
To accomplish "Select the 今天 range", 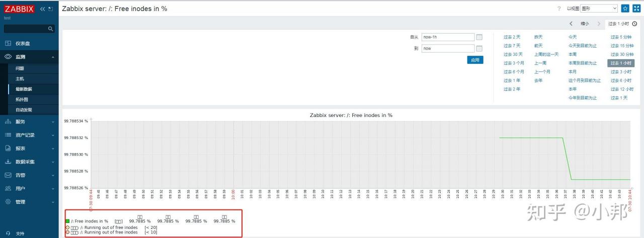I will click(x=573, y=37).
